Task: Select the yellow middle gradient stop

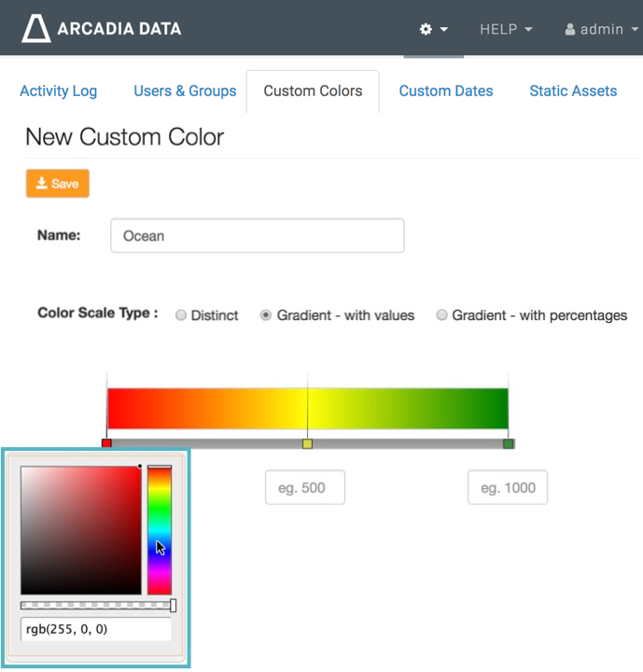Action: tap(307, 443)
